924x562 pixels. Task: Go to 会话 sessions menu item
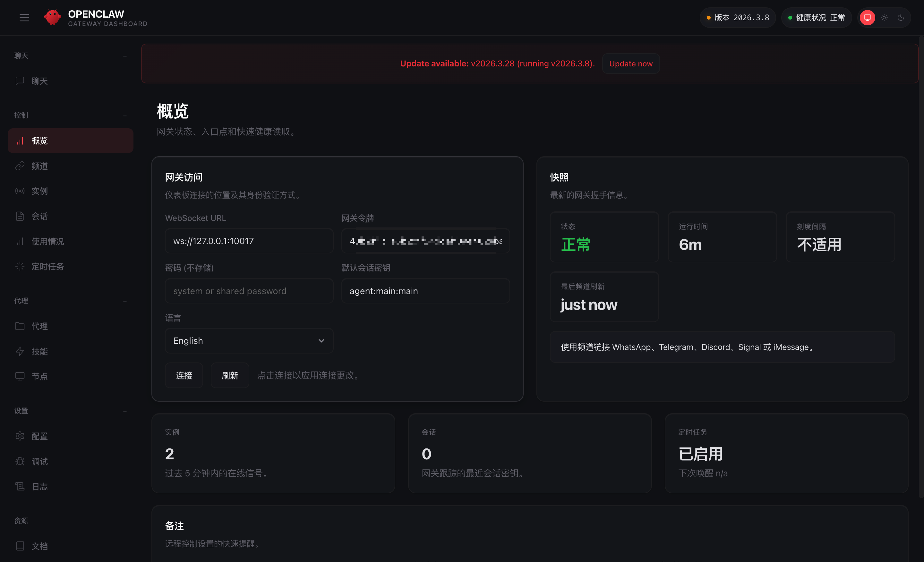(x=39, y=216)
